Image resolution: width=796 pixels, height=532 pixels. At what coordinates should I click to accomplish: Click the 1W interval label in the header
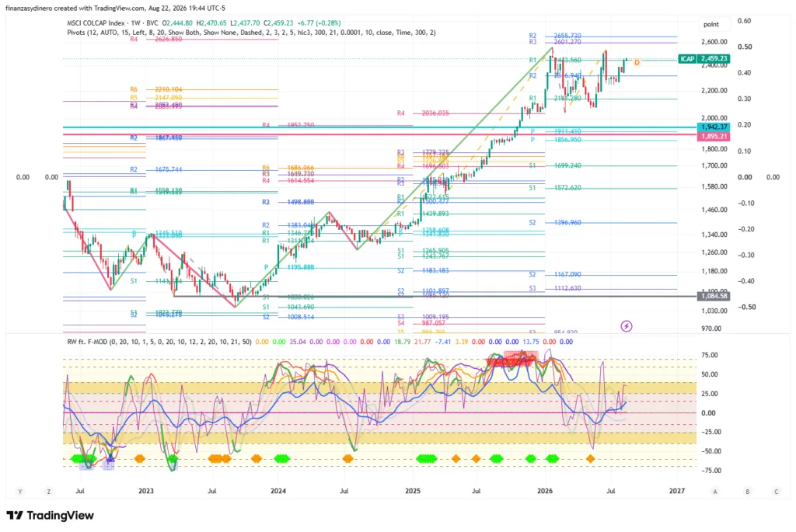coord(135,23)
